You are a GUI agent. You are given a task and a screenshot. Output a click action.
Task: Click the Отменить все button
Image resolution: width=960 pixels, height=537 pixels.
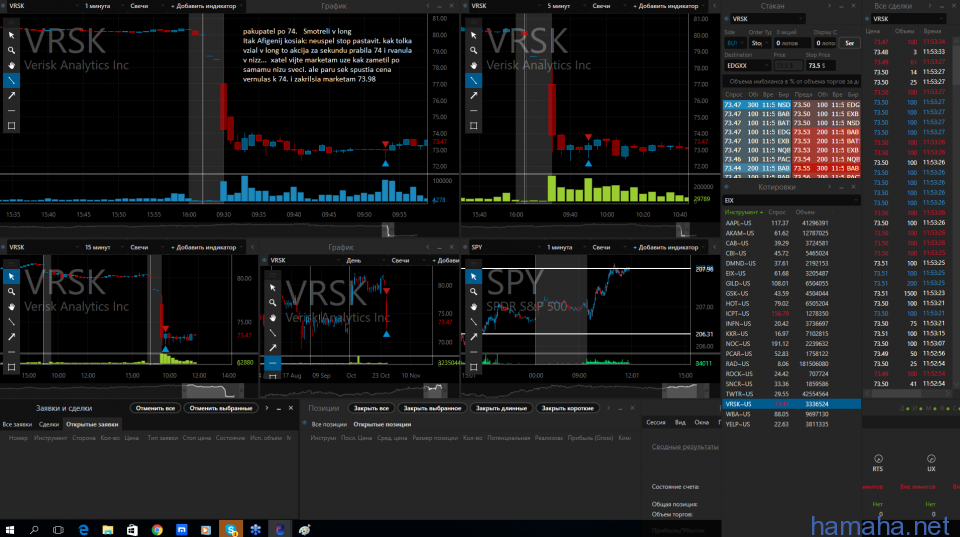pos(156,408)
